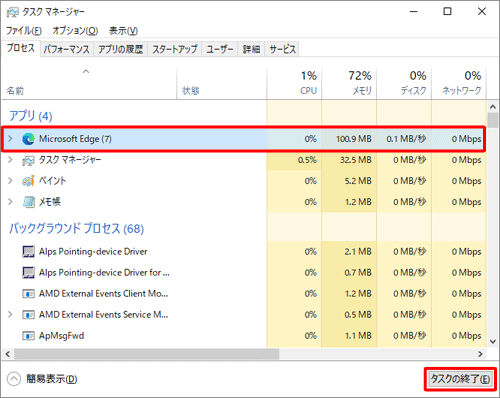Click the Alps Pointing-device Driver for... icon
The width and height of the screenshot is (500, 398).
[x=28, y=273]
